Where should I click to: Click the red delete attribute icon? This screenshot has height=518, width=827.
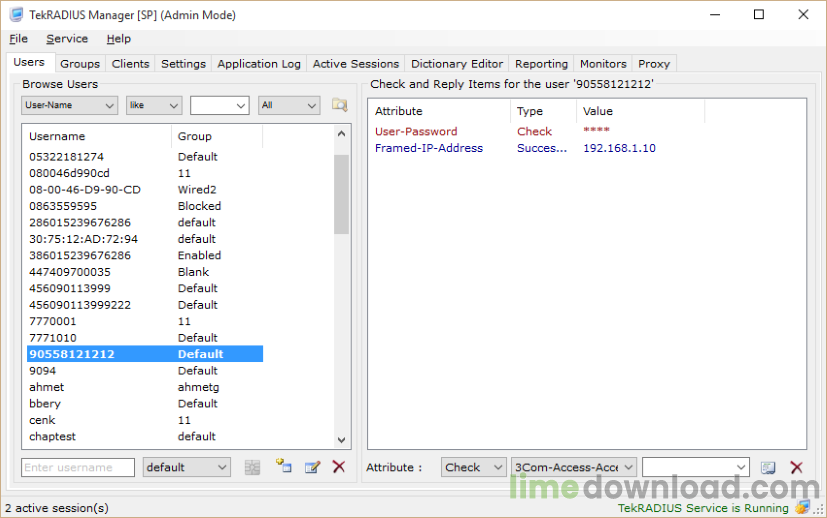[x=796, y=467]
